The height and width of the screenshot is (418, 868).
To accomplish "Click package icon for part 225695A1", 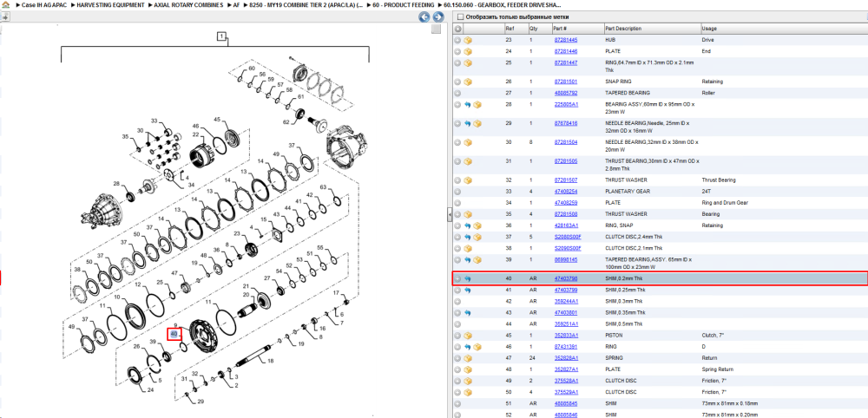I will [477, 104].
